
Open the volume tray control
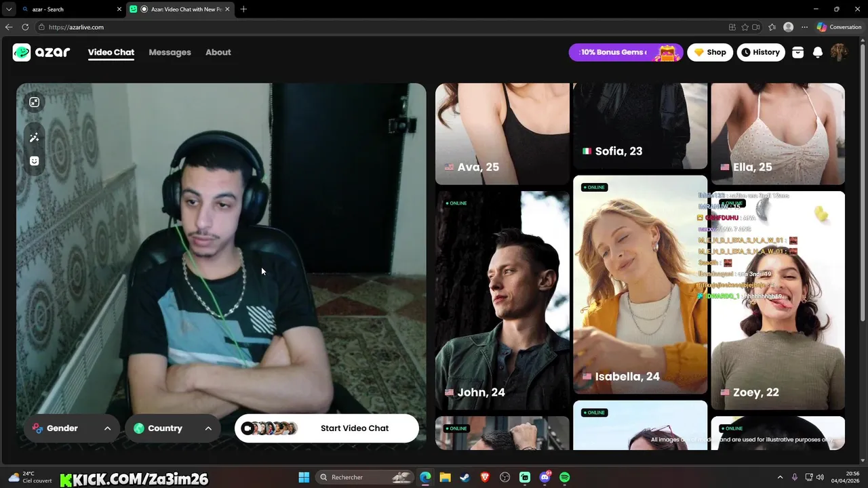coord(820,477)
